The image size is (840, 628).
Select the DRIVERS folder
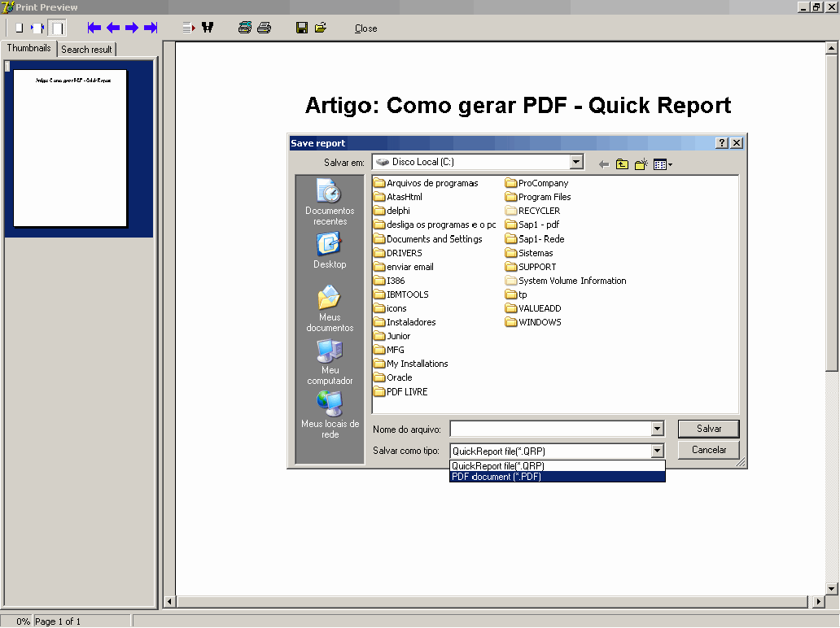(398, 253)
